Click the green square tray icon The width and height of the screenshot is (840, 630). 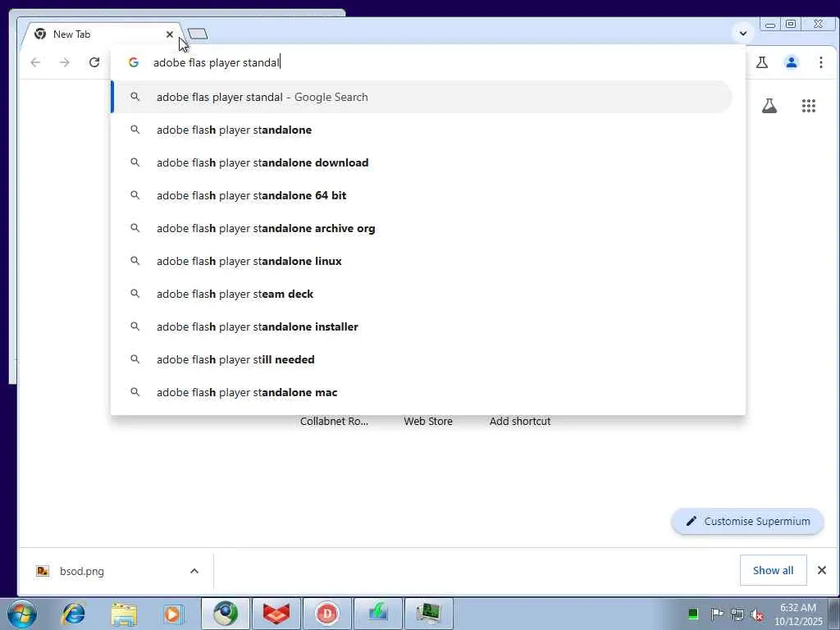click(692, 614)
